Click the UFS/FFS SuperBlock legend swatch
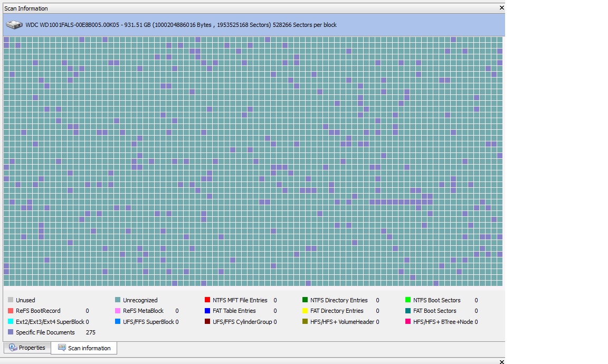Viewport: 608px width, 364px height. click(x=118, y=321)
